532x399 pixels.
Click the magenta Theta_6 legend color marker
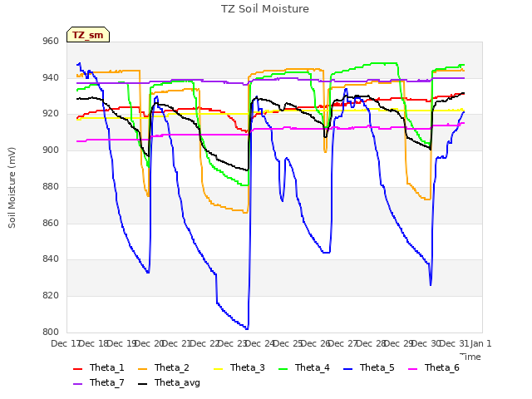(x=412, y=369)
